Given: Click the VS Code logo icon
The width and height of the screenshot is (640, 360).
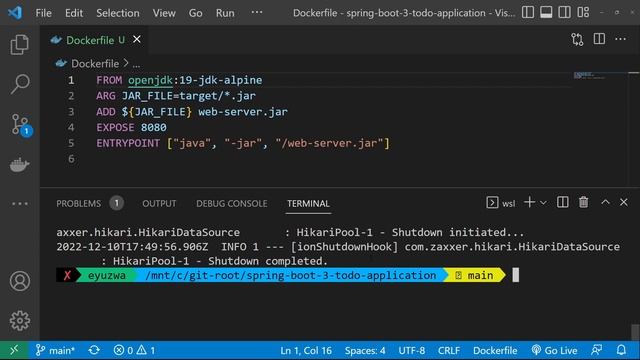Looking at the screenshot, I should (15, 13).
